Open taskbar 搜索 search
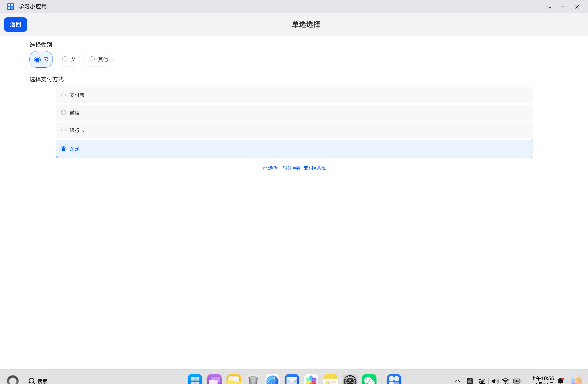This screenshot has width=588, height=384. [38, 381]
